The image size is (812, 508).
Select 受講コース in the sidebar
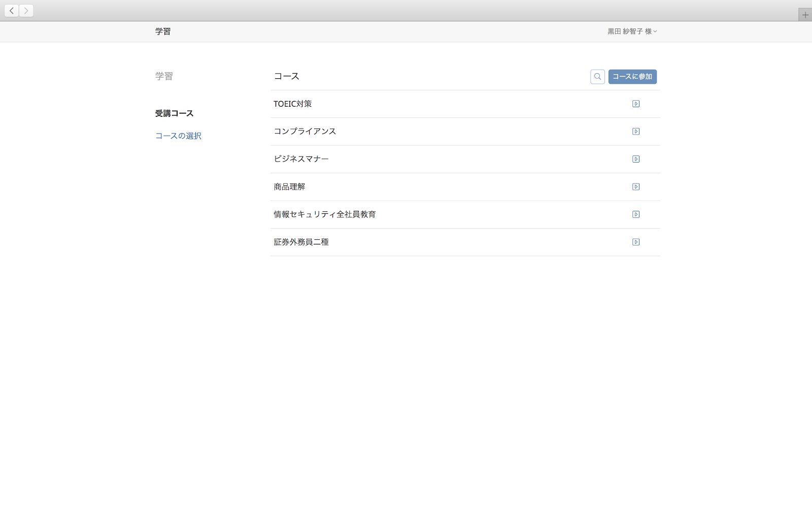(174, 113)
